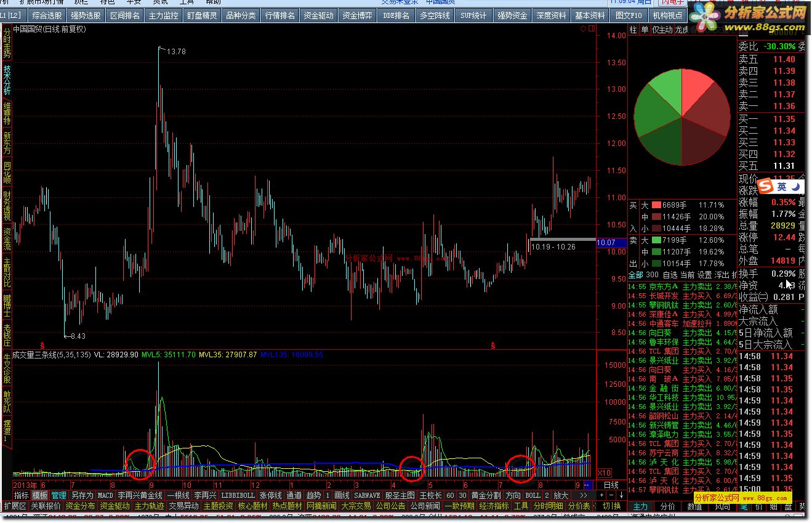The image size is (812, 523).
Task: Switch to 同花顺 sidebar tab
Action: (x=7, y=172)
